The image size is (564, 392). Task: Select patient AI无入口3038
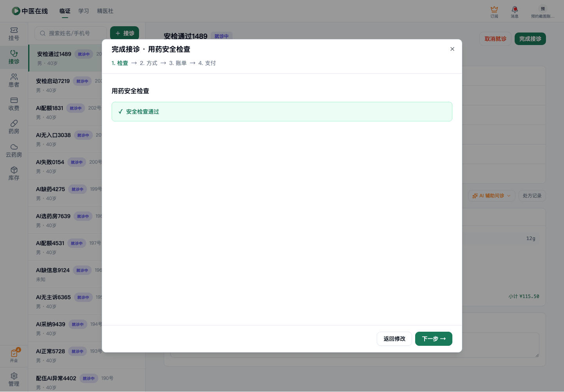[x=65, y=139]
